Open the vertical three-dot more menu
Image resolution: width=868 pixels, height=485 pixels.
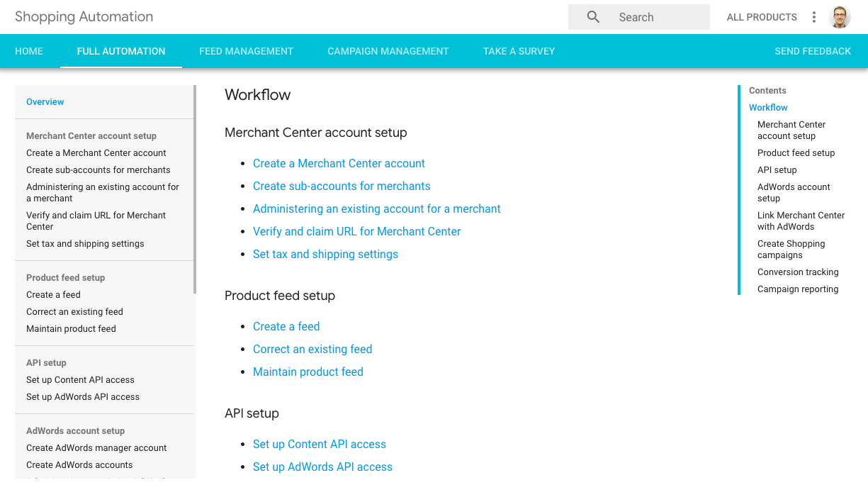coord(814,17)
